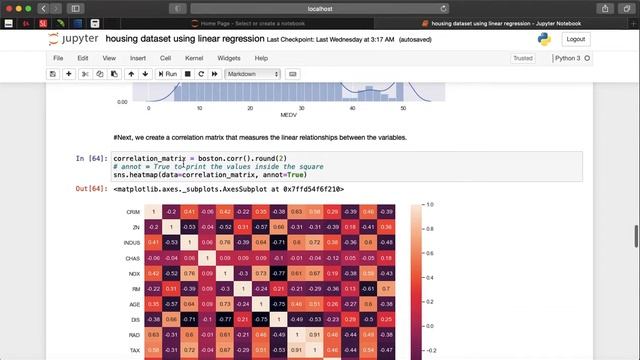Image resolution: width=640 pixels, height=360 pixels.
Task: Click the blue pinned tab icon
Action: (x=78, y=23)
